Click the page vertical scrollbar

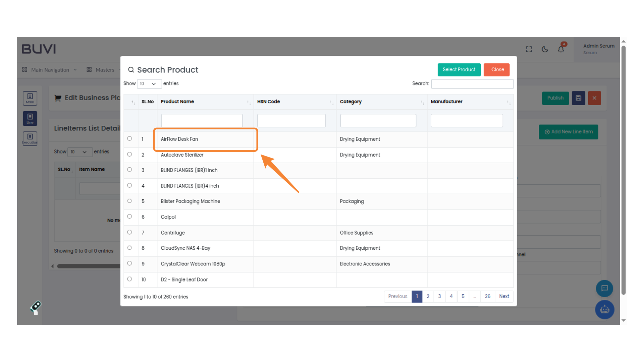tap(624, 170)
